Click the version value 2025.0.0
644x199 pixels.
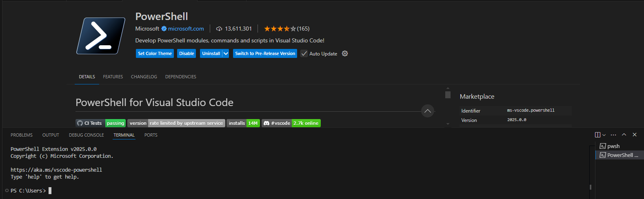click(517, 120)
